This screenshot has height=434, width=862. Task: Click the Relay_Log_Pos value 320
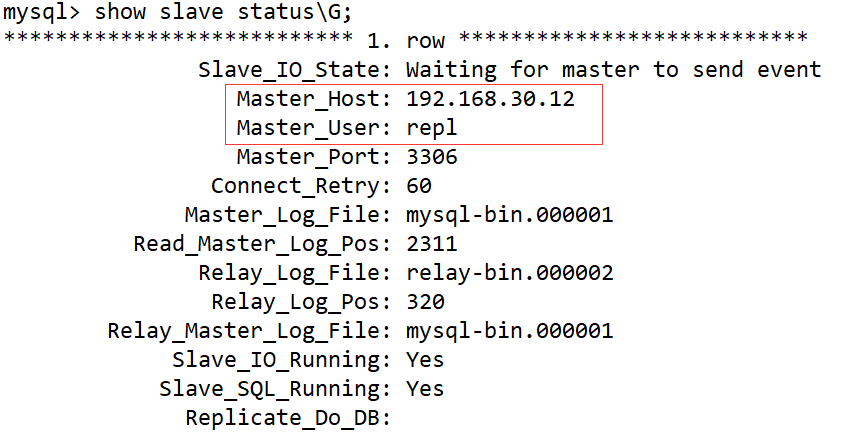[426, 302]
